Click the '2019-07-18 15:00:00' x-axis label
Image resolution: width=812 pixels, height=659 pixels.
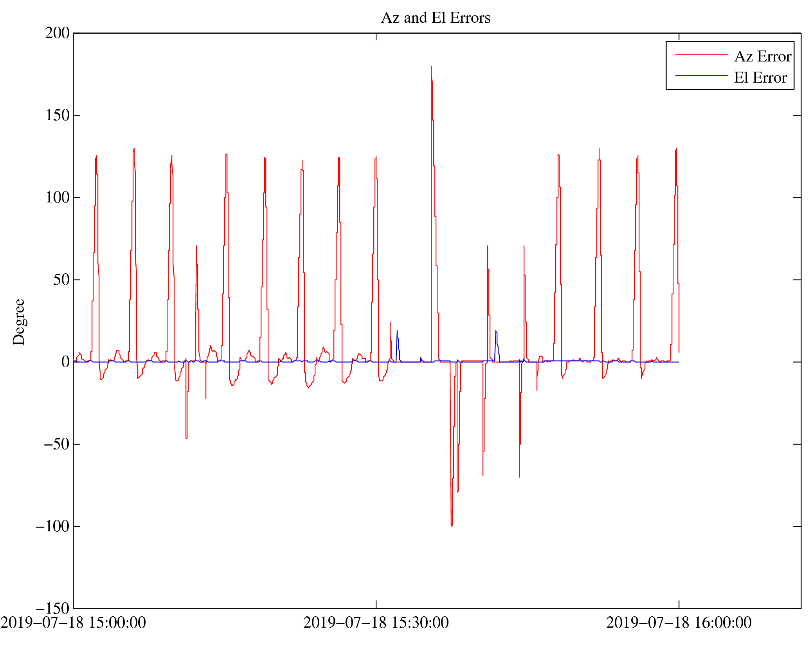tap(73, 623)
